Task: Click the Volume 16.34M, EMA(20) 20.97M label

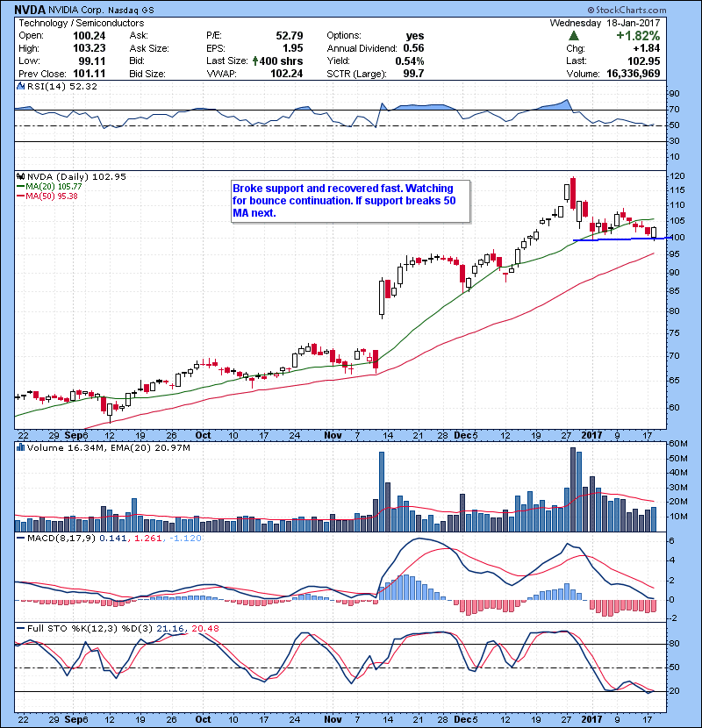Action: (x=109, y=447)
